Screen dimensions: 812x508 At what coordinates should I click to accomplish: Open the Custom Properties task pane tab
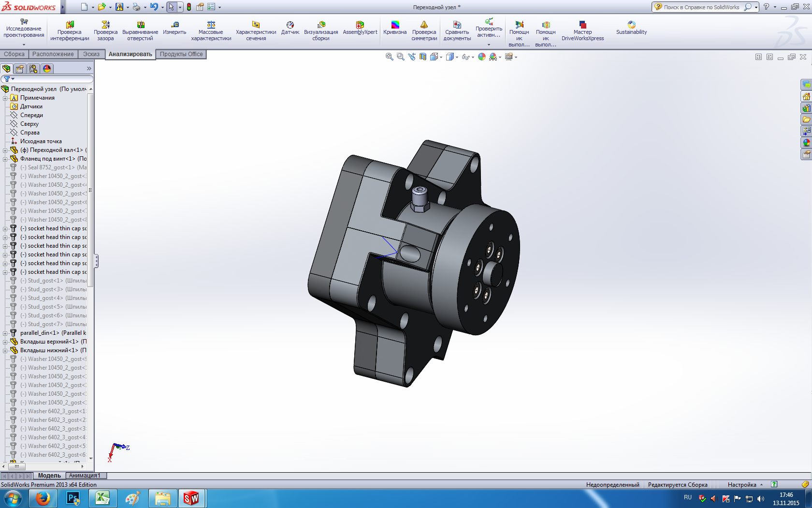tap(806, 154)
